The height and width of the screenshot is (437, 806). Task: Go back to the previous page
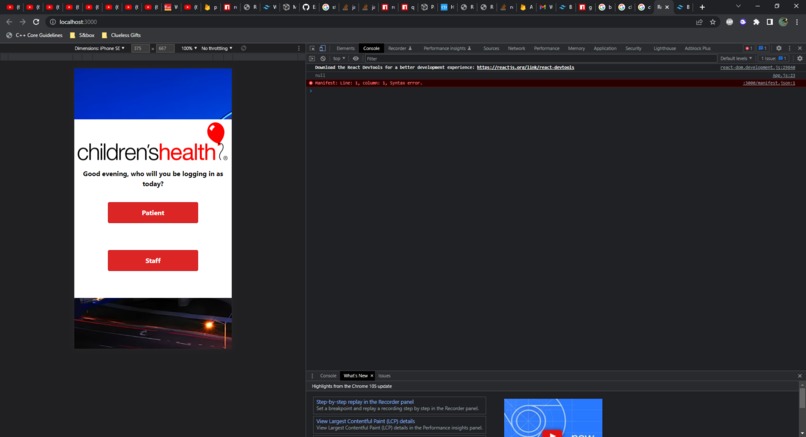coord(9,22)
